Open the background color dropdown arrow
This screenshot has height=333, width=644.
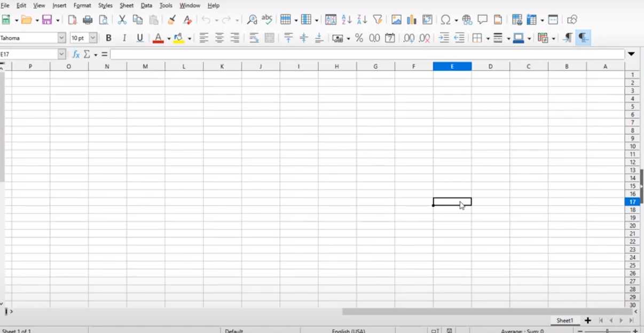190,38
